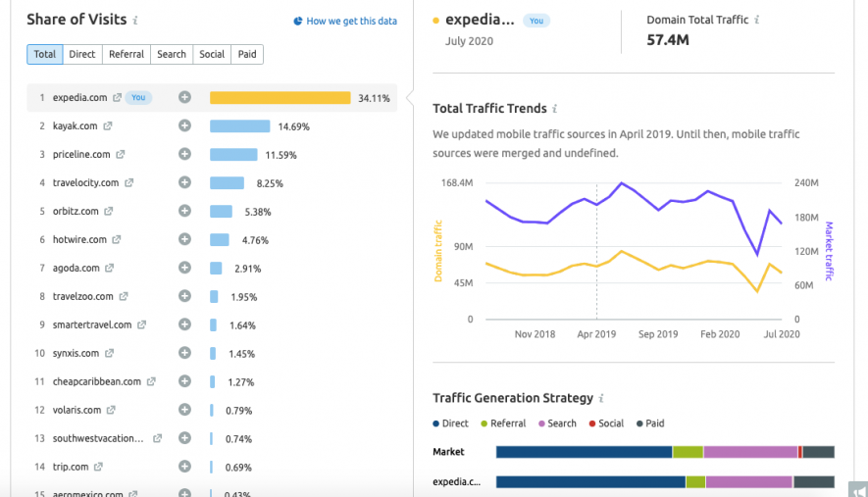Open smartertravel.com external link icon

141,324
